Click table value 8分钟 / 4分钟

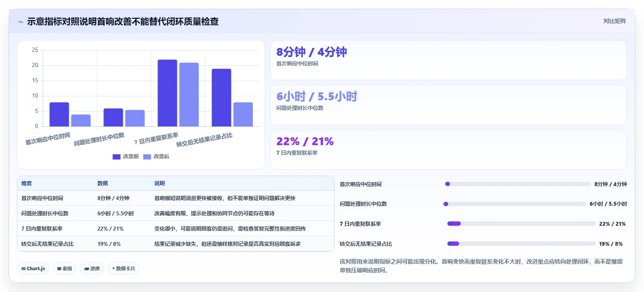click(x=114, y=198)
